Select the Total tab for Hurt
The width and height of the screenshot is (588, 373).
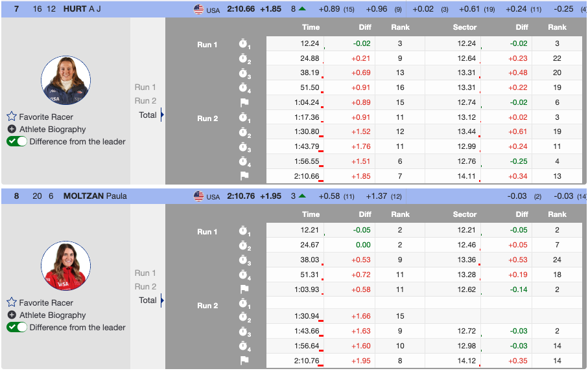click(x=148, y=115)
